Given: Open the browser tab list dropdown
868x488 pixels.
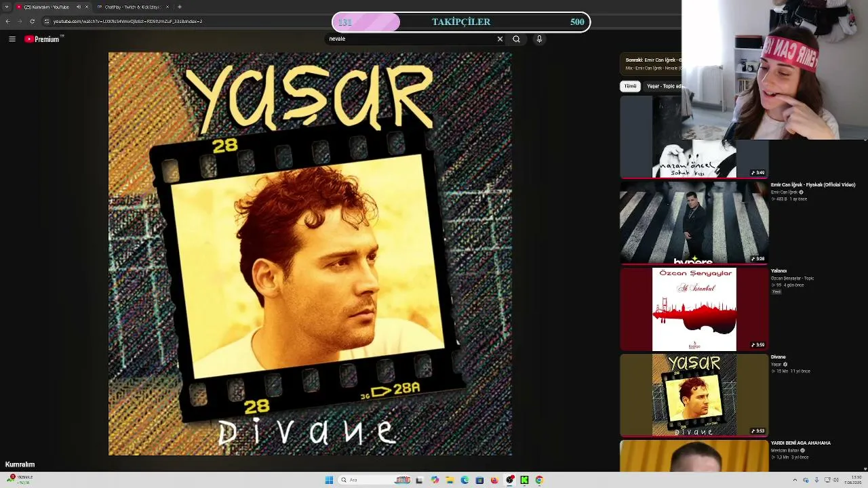Looking at the screenshot, I should click(x=6, y=7).
